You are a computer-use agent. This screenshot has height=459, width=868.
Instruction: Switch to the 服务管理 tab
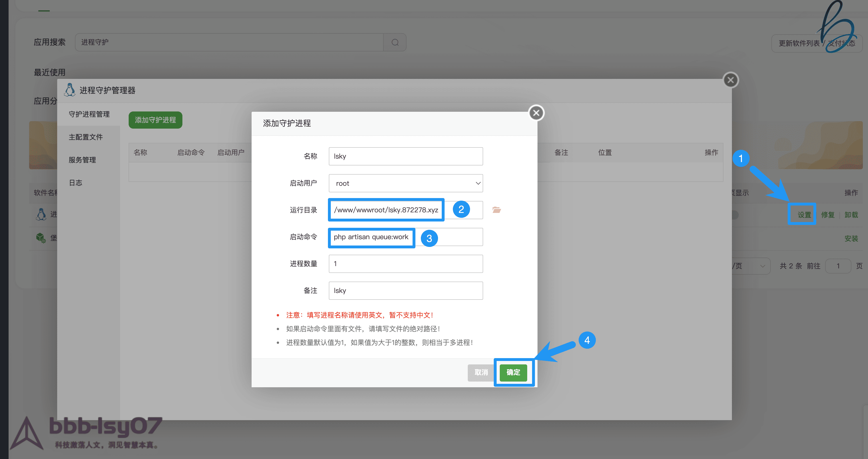click(82, 160)
